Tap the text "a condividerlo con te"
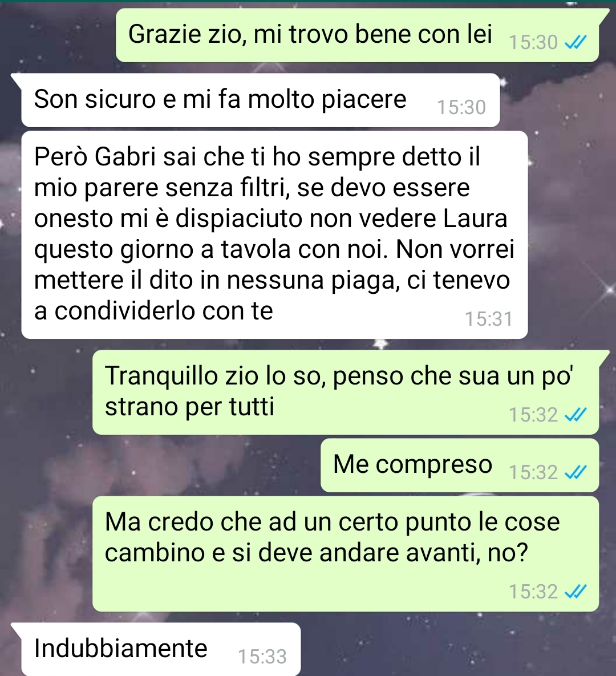The width and height of the screenshot is (616, 676). click(153, 310)
